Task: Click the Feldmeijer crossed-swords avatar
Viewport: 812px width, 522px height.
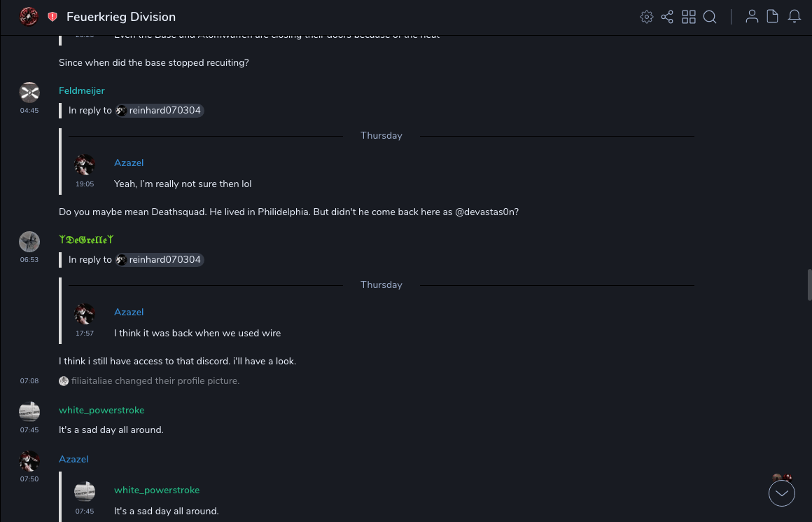Action: (29, 92)
